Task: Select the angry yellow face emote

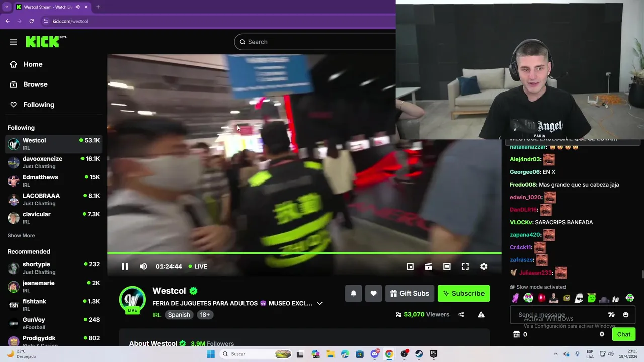Action: [x=567, y=298]
